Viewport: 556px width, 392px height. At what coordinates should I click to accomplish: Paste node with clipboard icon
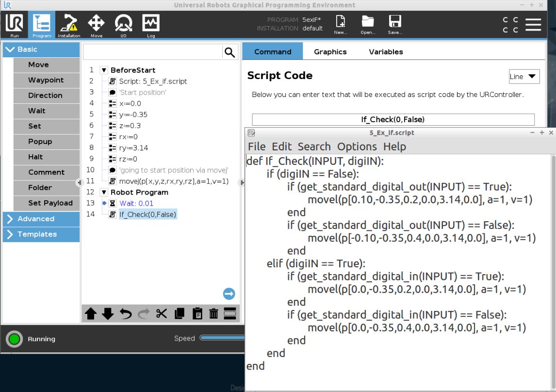click(x=197, y=314)
